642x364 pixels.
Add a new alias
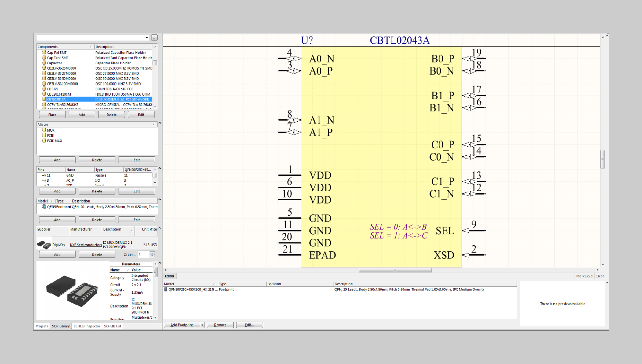click(x=57, y=160)
